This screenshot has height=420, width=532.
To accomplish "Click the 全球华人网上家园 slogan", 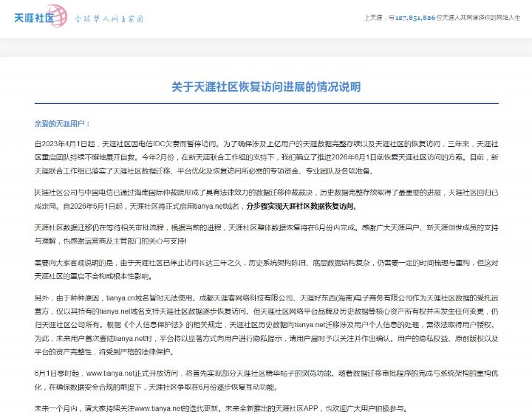I will [x=109, y=18].
